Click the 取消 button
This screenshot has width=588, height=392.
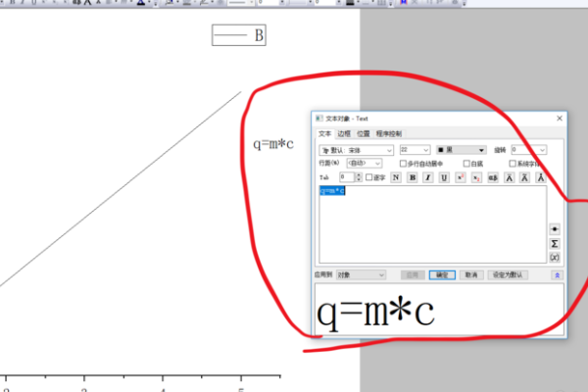tap(471, 275)
